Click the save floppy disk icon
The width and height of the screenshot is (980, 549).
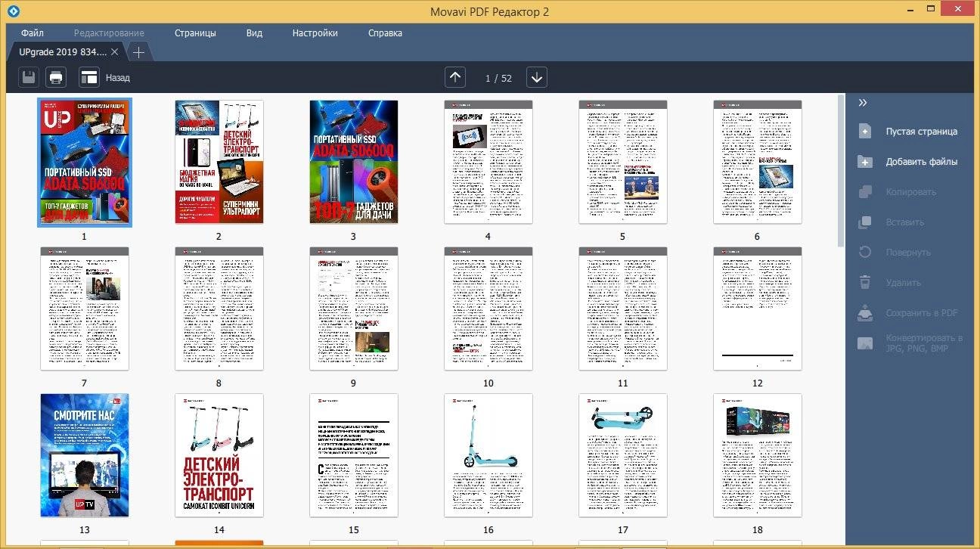(x=29, y=77)
